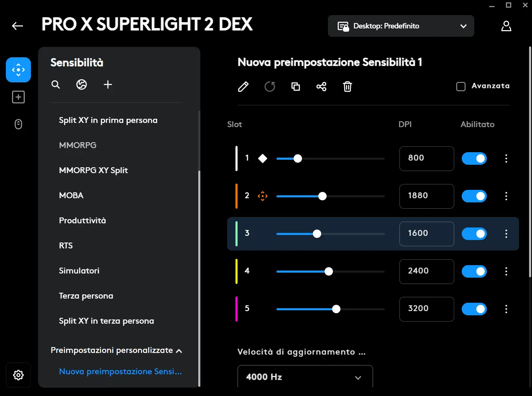532x396 pixels.
Task: Delete preset with trash icon
Action: point(348,87)
